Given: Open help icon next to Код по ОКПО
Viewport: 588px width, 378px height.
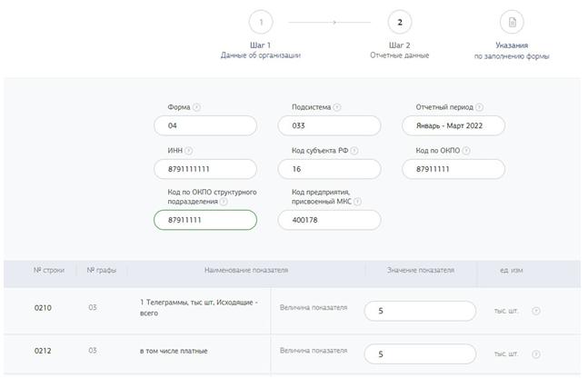Looking at the screenshot, I should pos(466,151).
